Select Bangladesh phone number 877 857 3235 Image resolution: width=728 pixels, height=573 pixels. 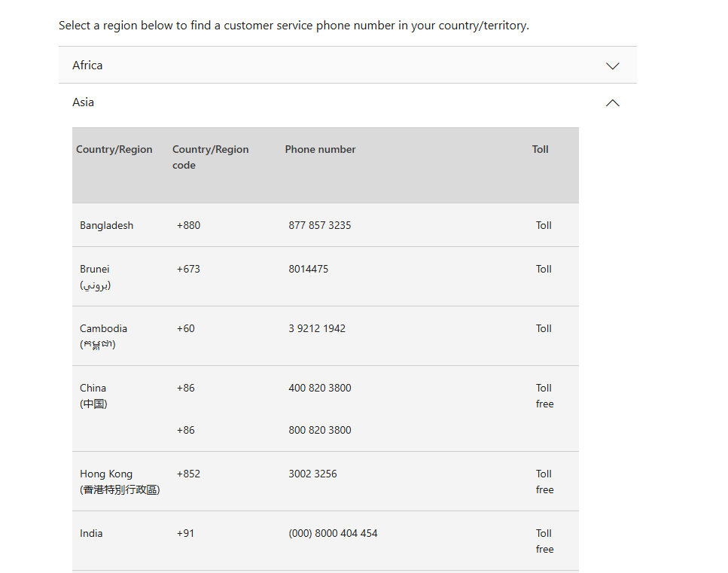(x=319, y=225)
